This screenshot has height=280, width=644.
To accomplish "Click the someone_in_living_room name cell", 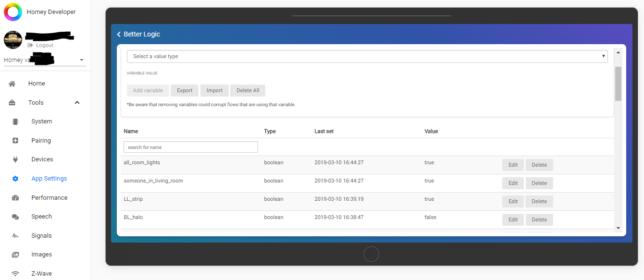I will (153, 181).
